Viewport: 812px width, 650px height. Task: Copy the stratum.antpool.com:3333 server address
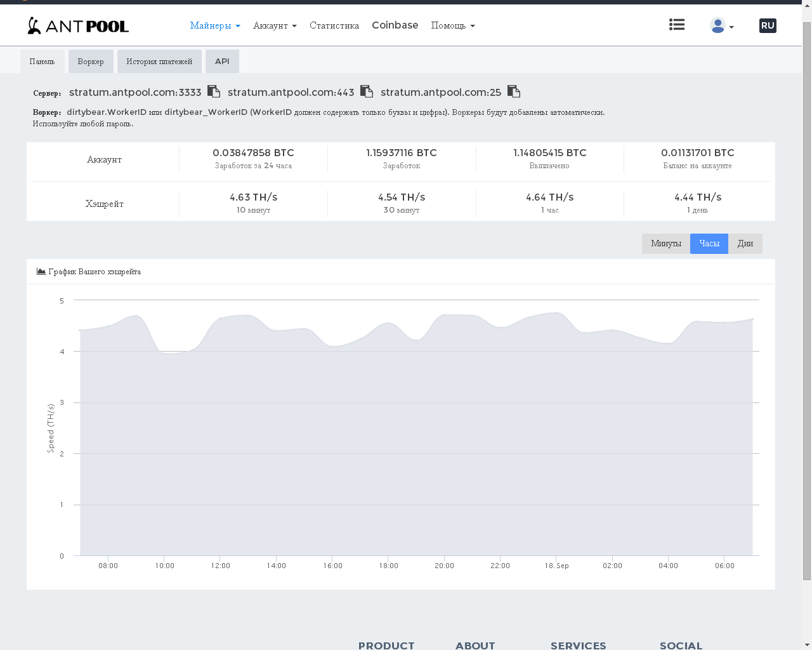click(x=214, y=91)
